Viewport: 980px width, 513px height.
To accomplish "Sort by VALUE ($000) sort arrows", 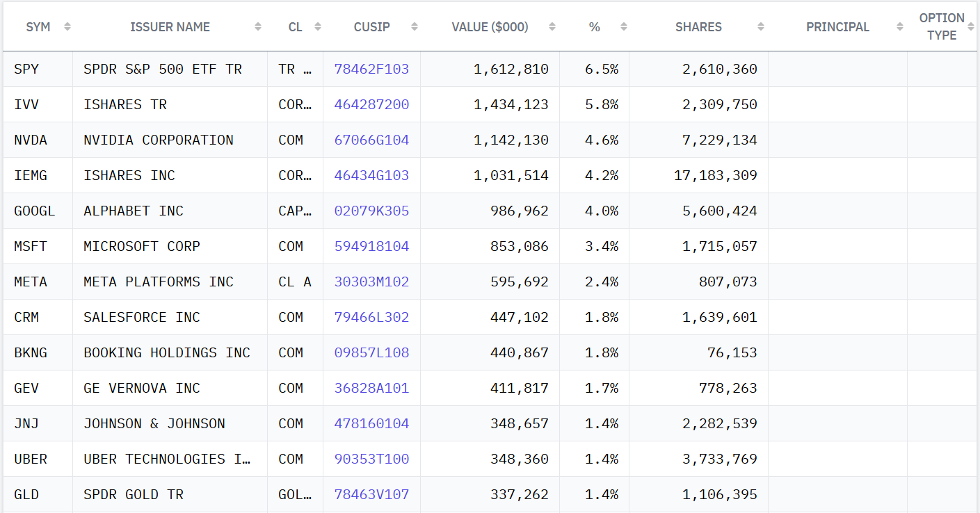I will 552,27.
